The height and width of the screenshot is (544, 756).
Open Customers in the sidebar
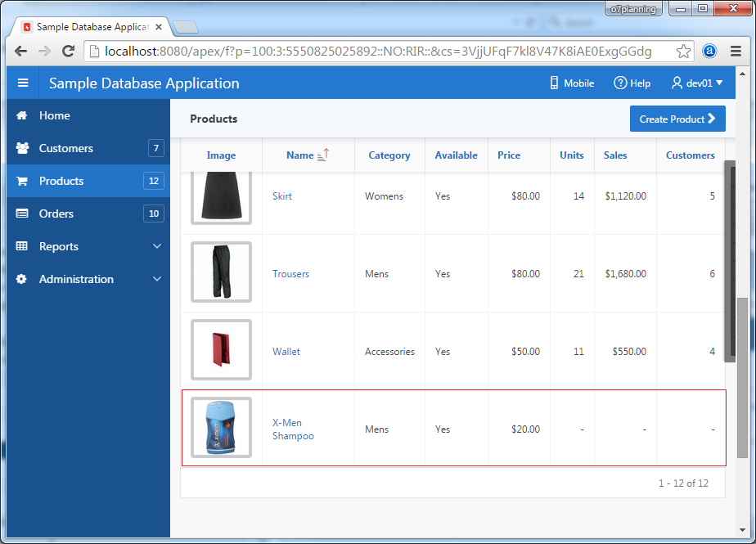(88, 148)
